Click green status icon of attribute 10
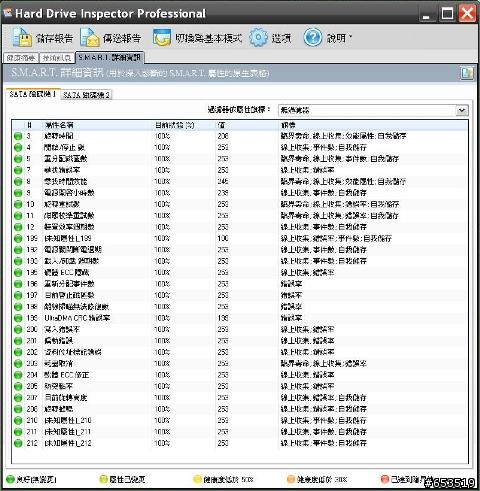 tap(18, 204)
